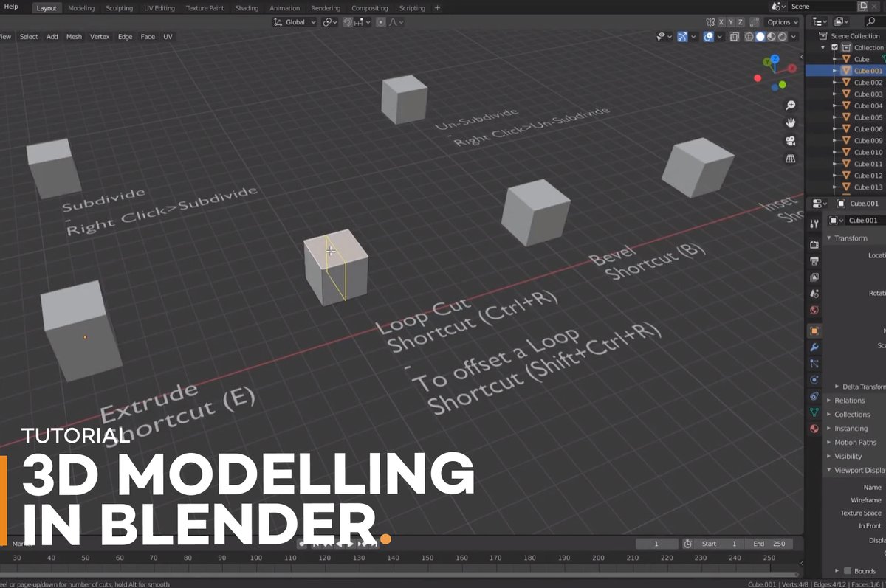Open the Modifiers wrench tab
This screenshot has height=588, width=886.
[814, 347]
